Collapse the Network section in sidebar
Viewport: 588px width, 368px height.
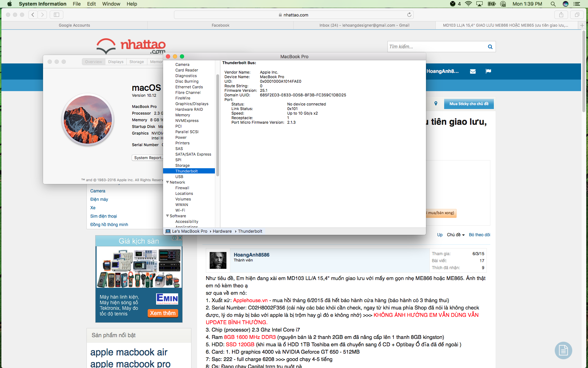(168, 182)
